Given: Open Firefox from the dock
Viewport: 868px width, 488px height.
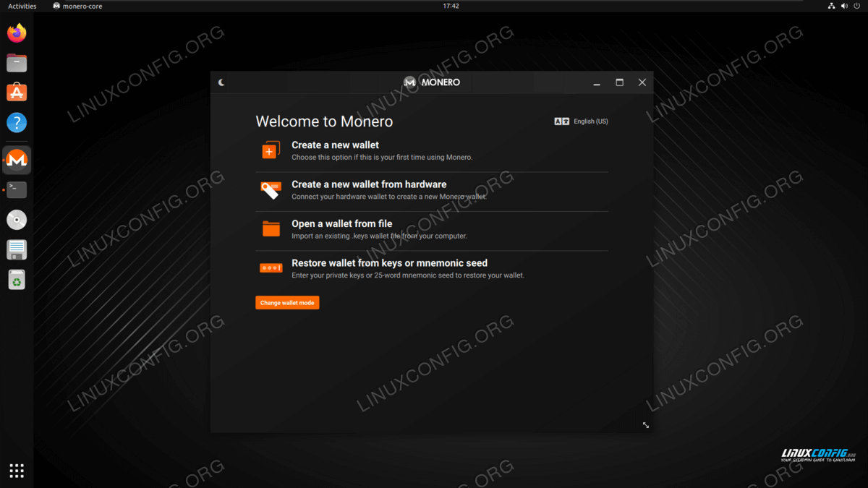Looking at the screenshot, I should [x=17, y=33].
